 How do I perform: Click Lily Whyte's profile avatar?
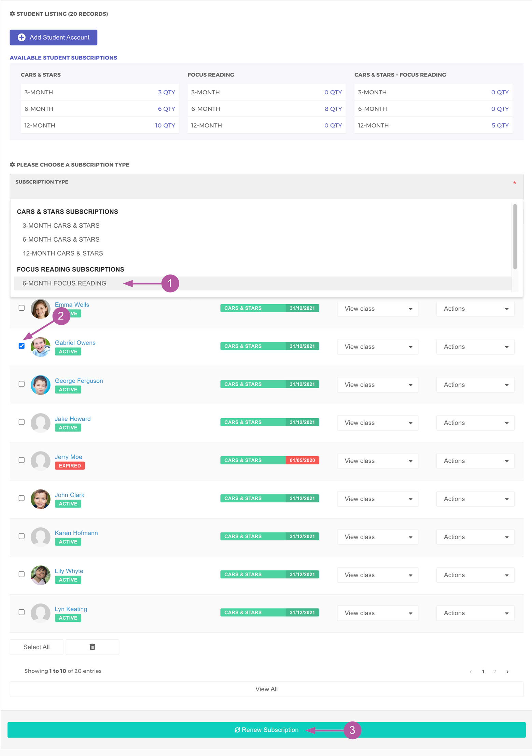40,575
